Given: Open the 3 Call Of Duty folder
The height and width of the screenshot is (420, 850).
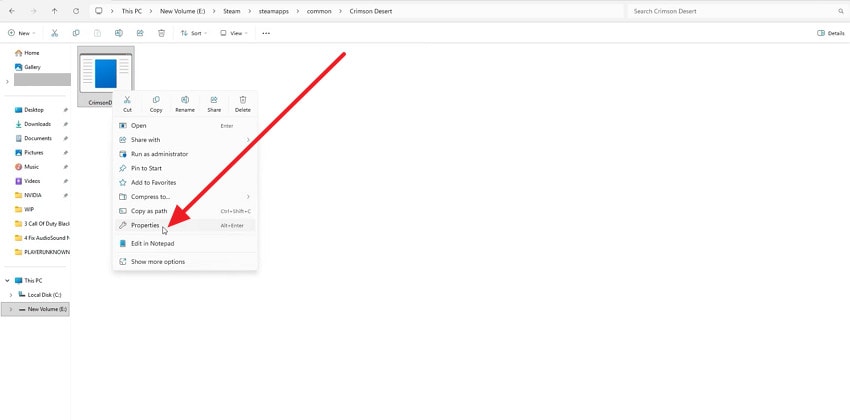Looking at the screenshot, I should [x=42, y=224].
